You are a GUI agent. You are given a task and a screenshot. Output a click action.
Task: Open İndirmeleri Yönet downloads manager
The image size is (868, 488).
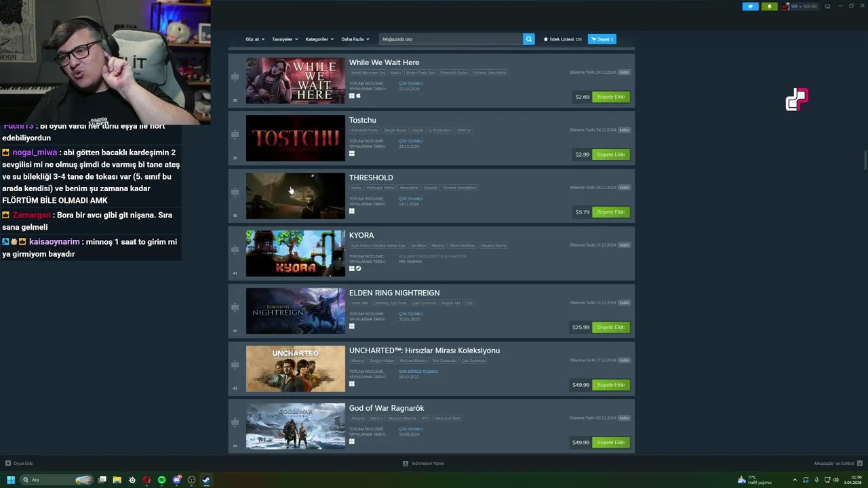[423, 464]
